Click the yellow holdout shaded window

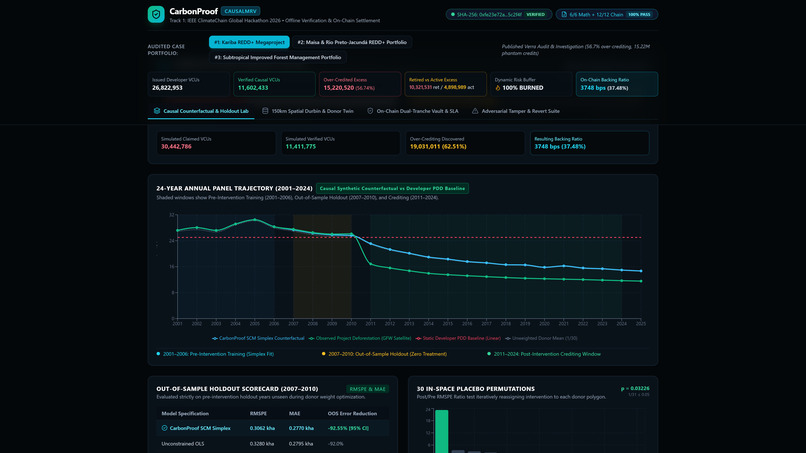click(x=322, y=266)
